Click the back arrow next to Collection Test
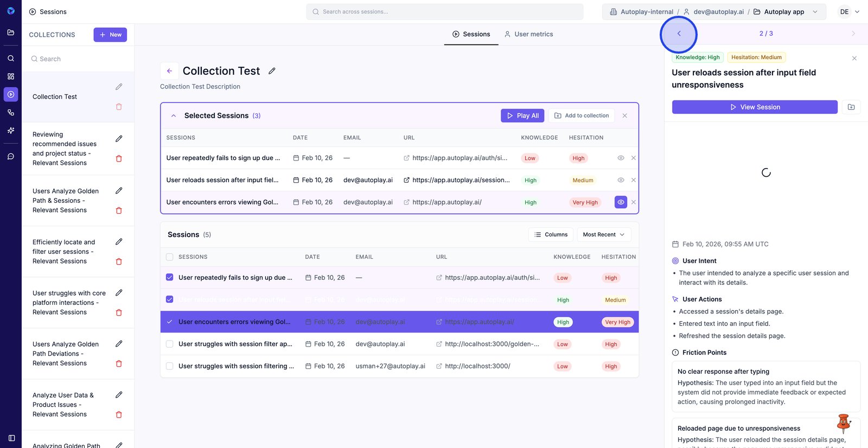The height and width of the screenshot is (448, 868). tap(169, 71)
